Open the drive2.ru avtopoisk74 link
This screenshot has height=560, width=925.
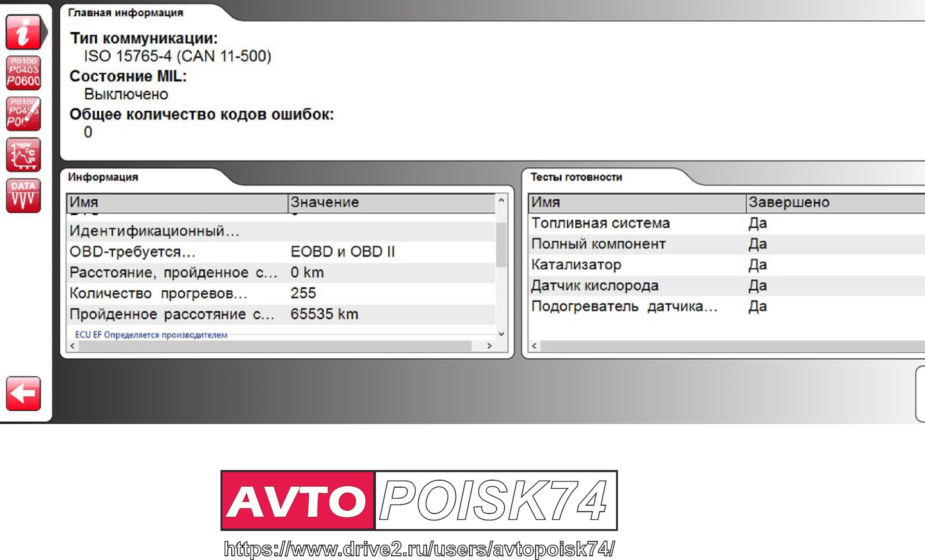(419, 549)
